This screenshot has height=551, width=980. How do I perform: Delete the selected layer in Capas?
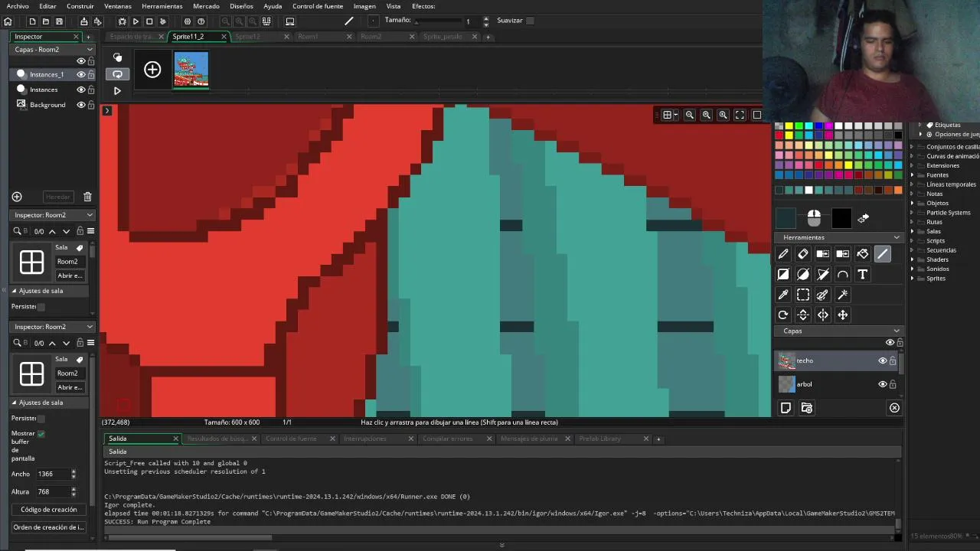[x=894, y=408]
